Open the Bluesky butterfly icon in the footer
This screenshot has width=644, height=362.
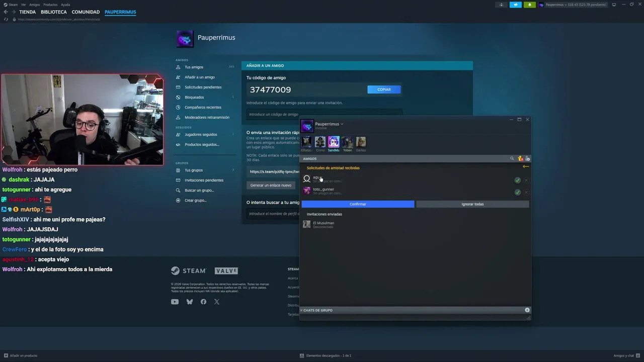click(190, 302)
